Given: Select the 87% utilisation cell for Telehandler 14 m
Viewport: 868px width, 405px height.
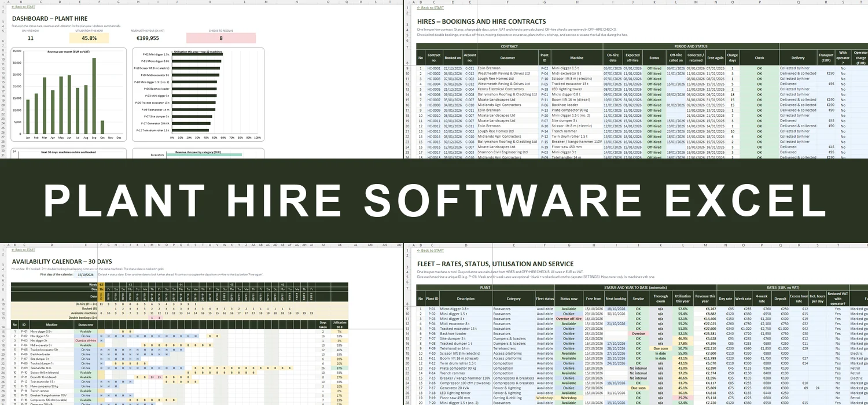Looking at the screenshot, I should [339, 368].
